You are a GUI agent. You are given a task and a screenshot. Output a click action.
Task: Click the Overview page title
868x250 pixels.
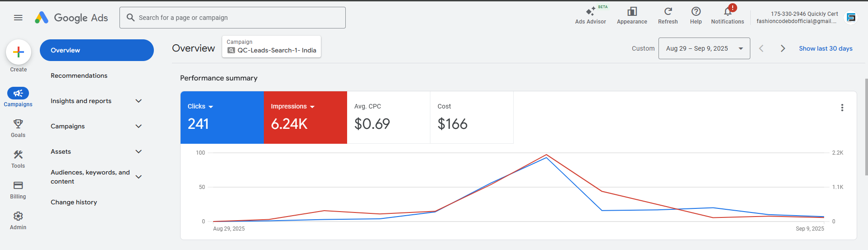[194, 48]
